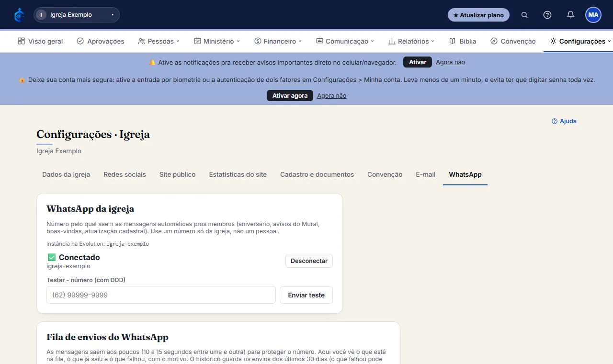This screenshot has width=613, height=364.
Task: Click the Atualizar plano button
Action: click(478, 15)
